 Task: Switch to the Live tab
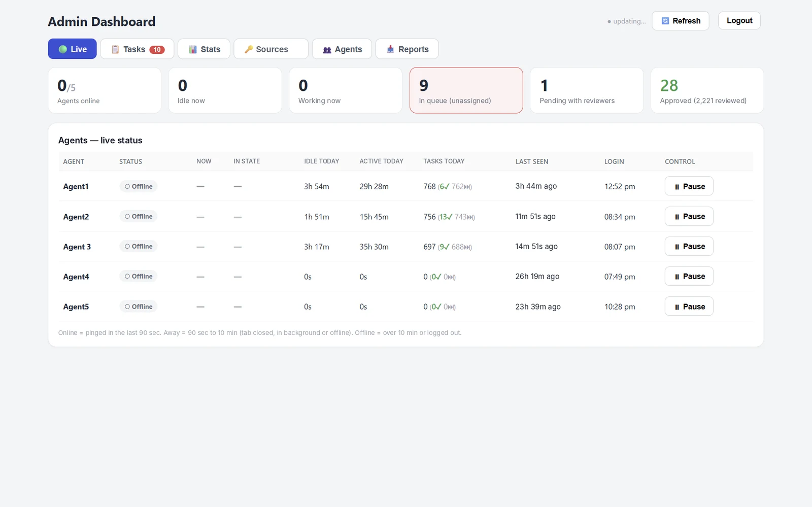click(x=72, y=49)
